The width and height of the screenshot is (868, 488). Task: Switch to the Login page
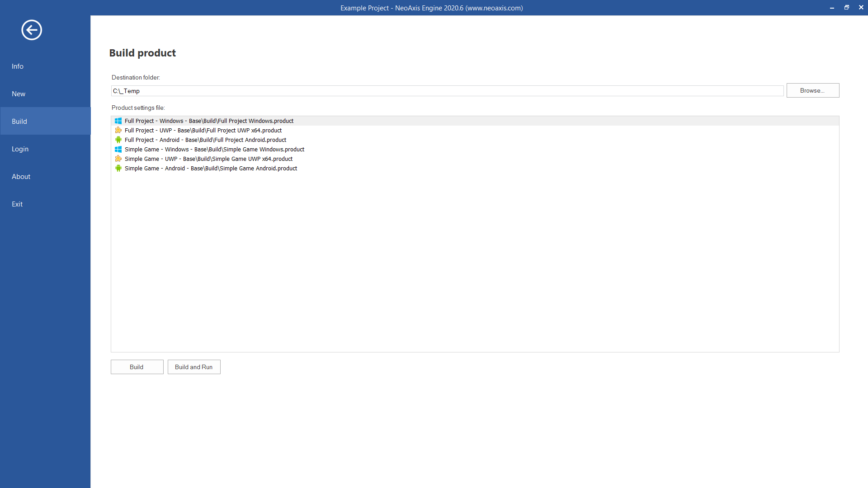[x=20, y=149]
